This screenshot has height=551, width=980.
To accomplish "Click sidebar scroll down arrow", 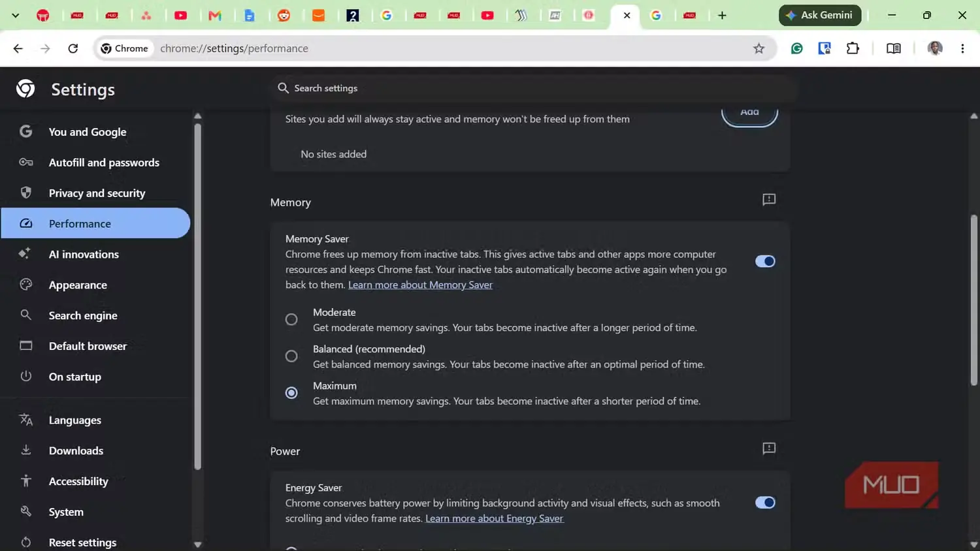I will [197, 544].
